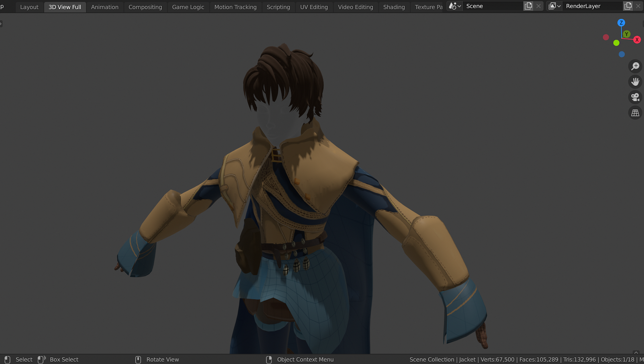The height and width of the screenshot is (364, 644).
Task: Click the blue Z axis gizmo ball
Action: (621, 23)
